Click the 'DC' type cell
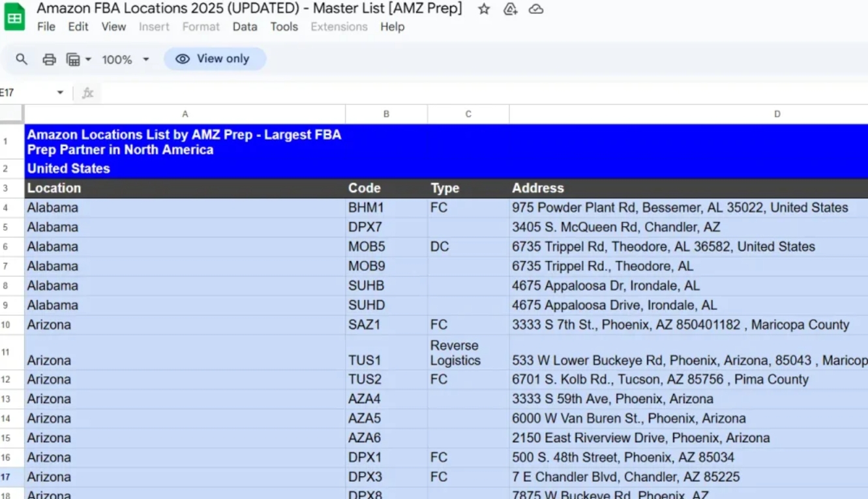The image size is (868, 499). pos(468,247)
